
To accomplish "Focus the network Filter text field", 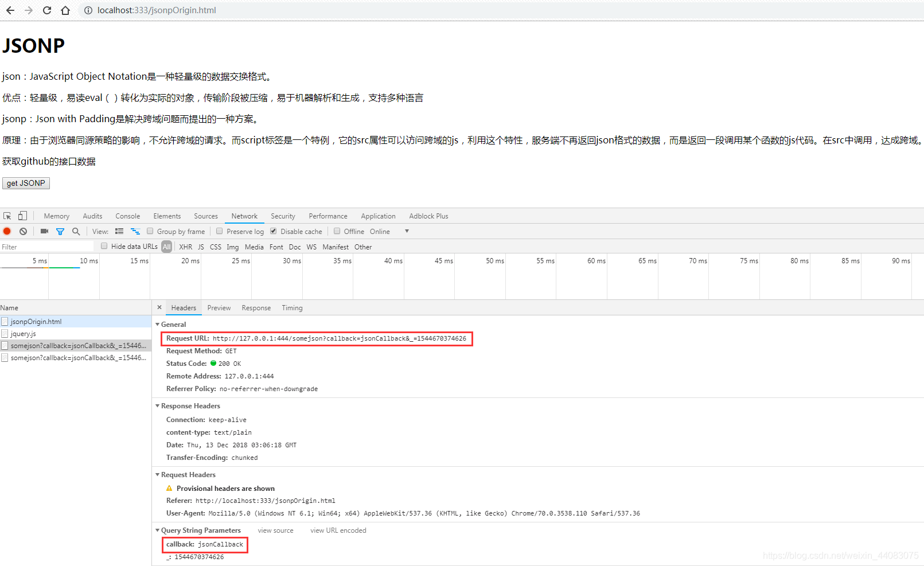I will coord(47,247).
